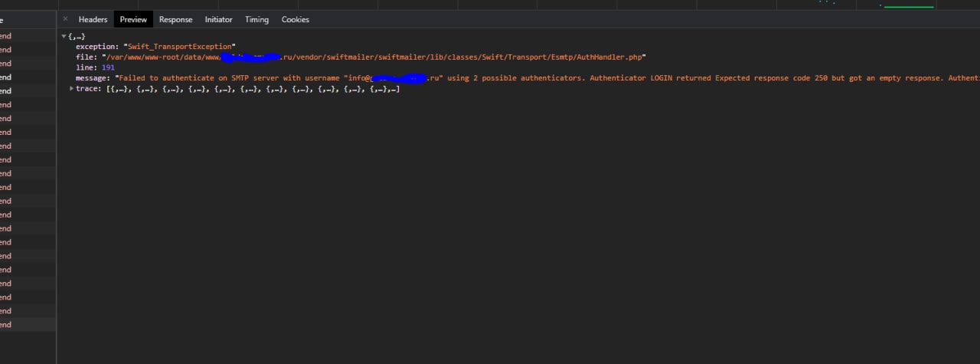The height and width of the screenshot is (364, 980).
Task: Click the "message:" key label
Action: coord(93,78)
